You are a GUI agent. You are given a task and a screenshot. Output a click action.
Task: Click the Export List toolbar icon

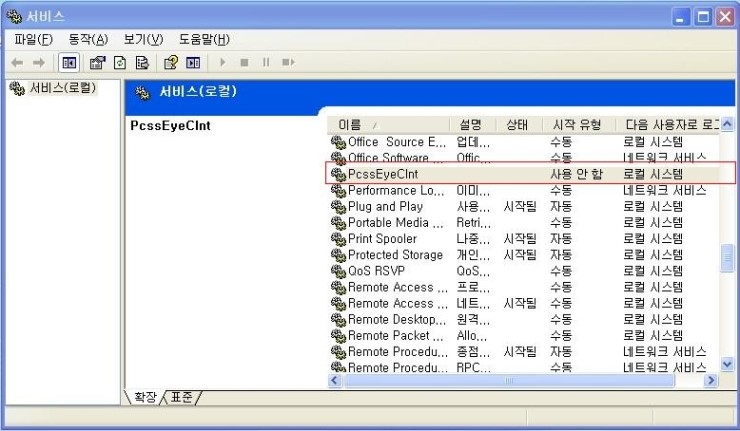[142, 62]
